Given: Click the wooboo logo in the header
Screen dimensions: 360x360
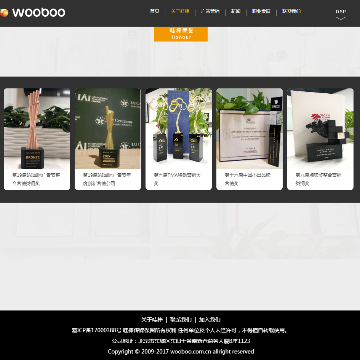Looking at the screenshot, I should click(x=33, y=13).
